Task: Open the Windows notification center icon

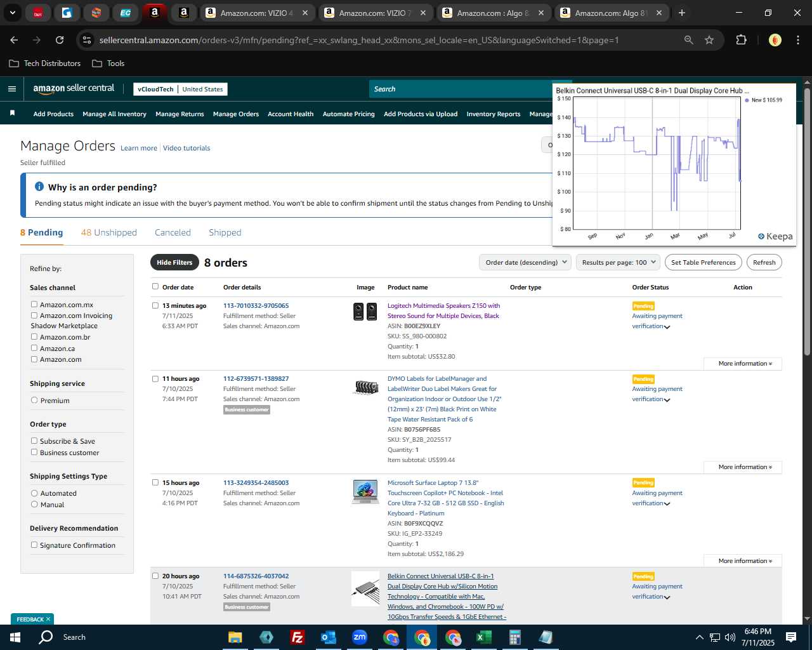Action: [x=791, y=637]
